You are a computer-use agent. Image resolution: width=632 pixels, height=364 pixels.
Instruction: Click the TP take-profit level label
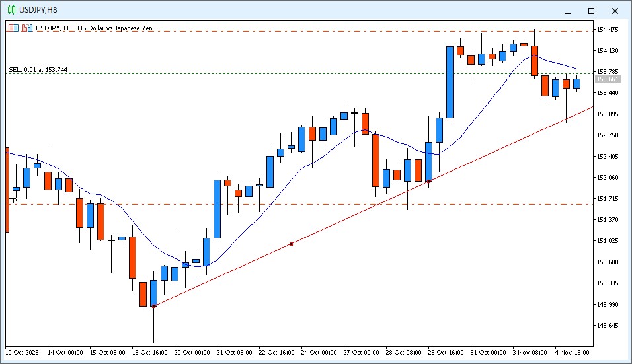13,200
